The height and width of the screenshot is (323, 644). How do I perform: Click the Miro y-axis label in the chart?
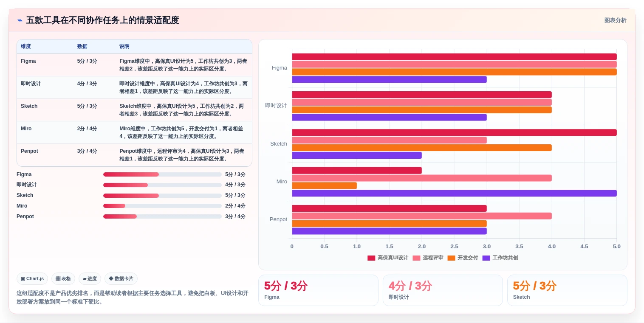[x=282, y=182]
